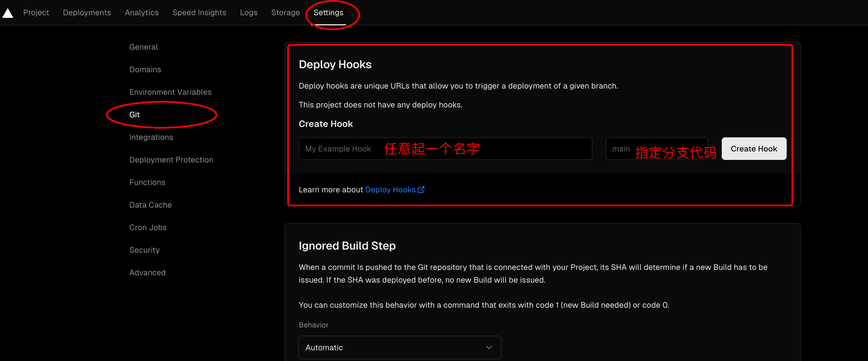
Task: Go to Domains settings
Action: click(x=145, y=70)
